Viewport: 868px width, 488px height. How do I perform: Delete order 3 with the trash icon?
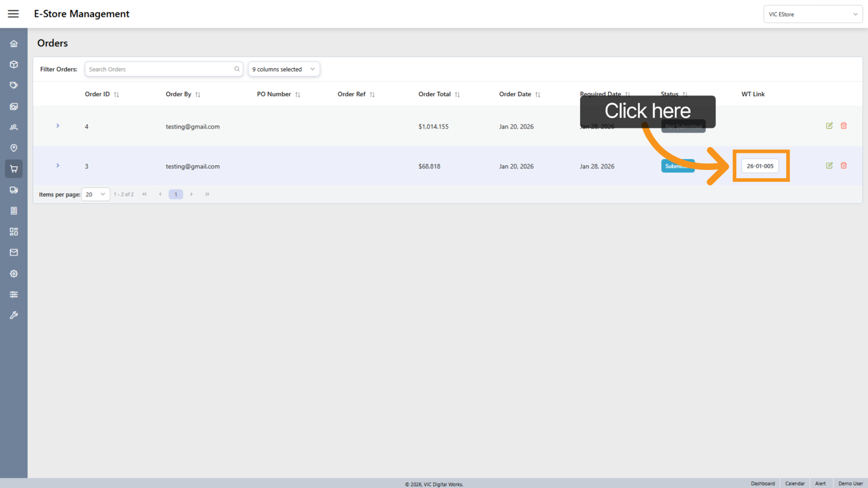[844, 165]
